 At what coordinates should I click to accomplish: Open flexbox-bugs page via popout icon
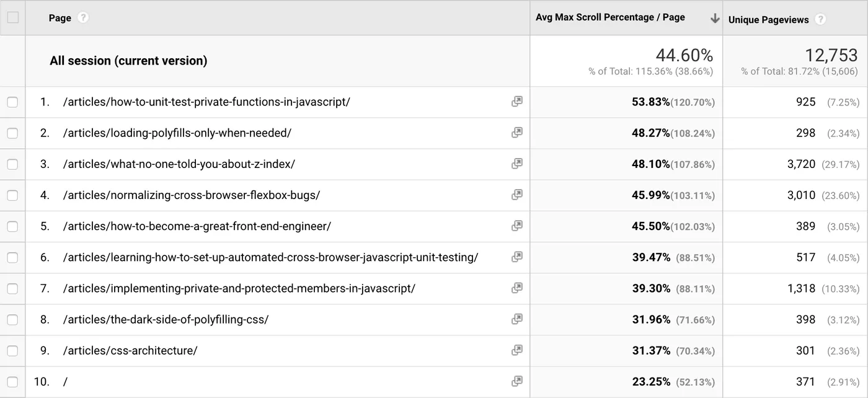coord(516,195)
